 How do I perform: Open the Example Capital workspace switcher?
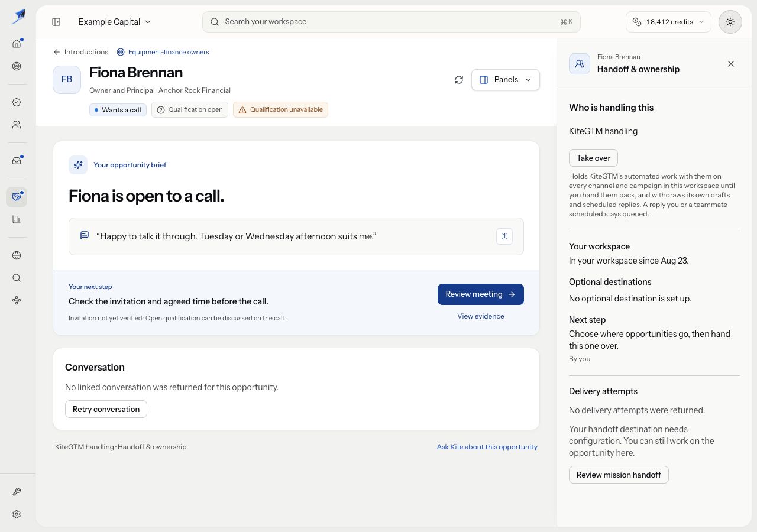[115, 22]
